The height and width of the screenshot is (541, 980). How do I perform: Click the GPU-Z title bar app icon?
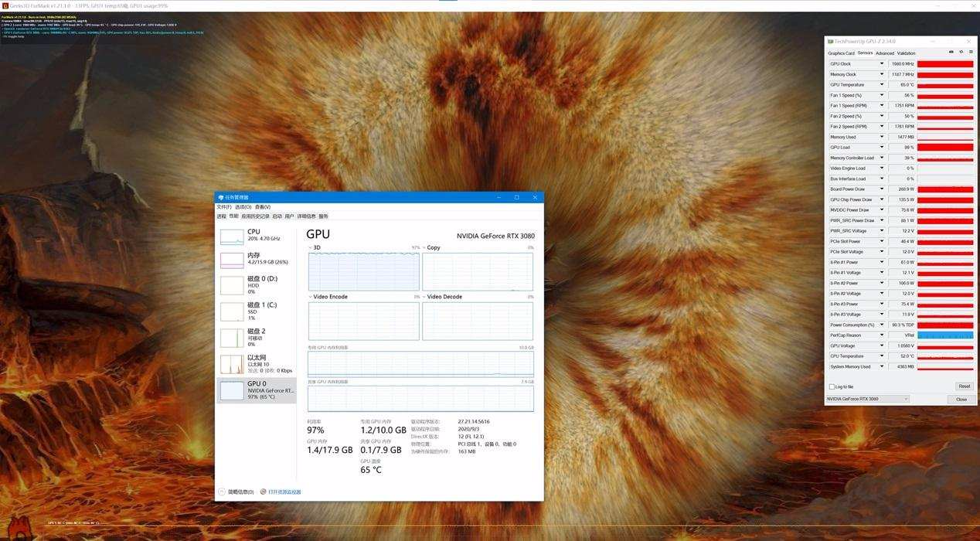[830, 41]
